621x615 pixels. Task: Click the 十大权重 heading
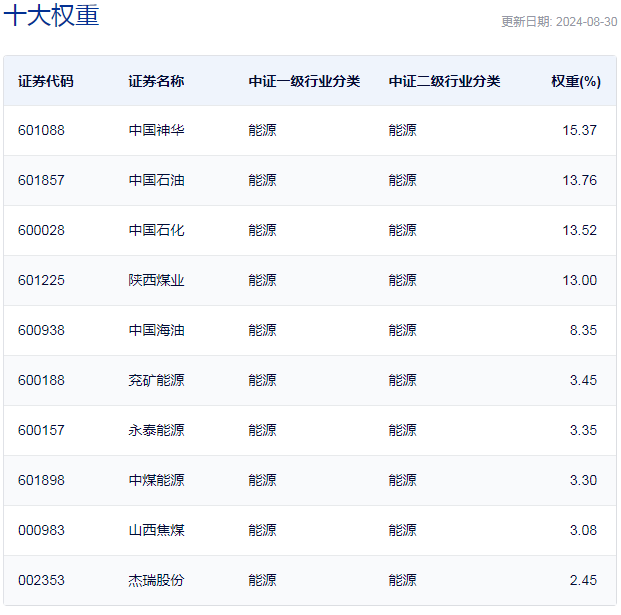click(51, 15)
